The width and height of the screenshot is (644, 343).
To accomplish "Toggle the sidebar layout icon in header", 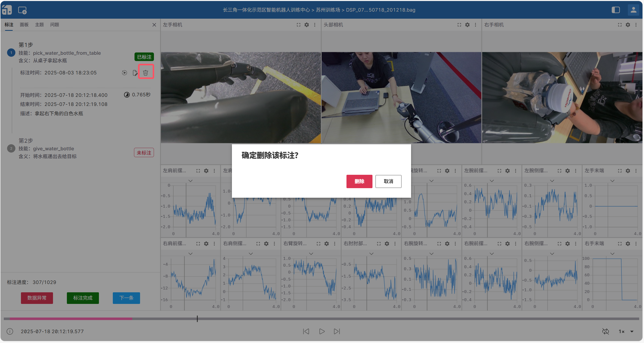I will click(x=616, y=10).
